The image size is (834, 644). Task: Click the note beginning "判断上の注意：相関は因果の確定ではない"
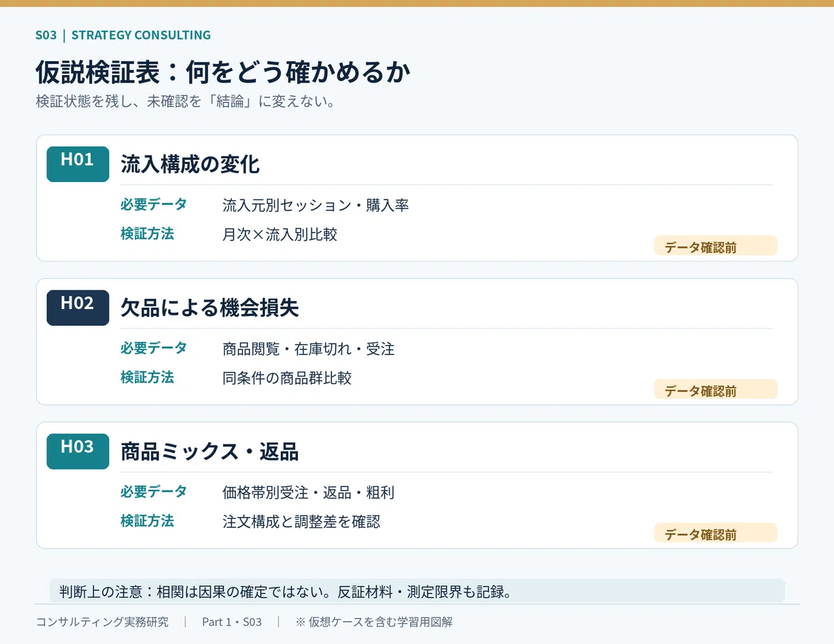point(417,591)
